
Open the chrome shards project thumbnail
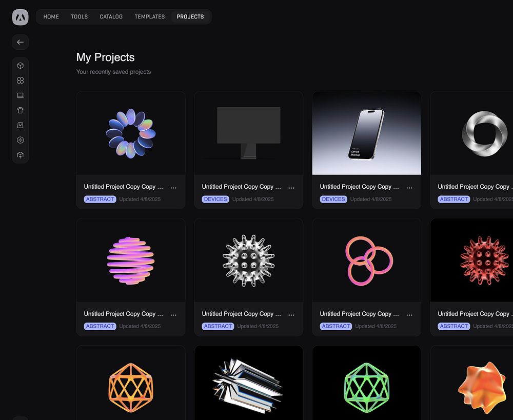tap(249, 383)
